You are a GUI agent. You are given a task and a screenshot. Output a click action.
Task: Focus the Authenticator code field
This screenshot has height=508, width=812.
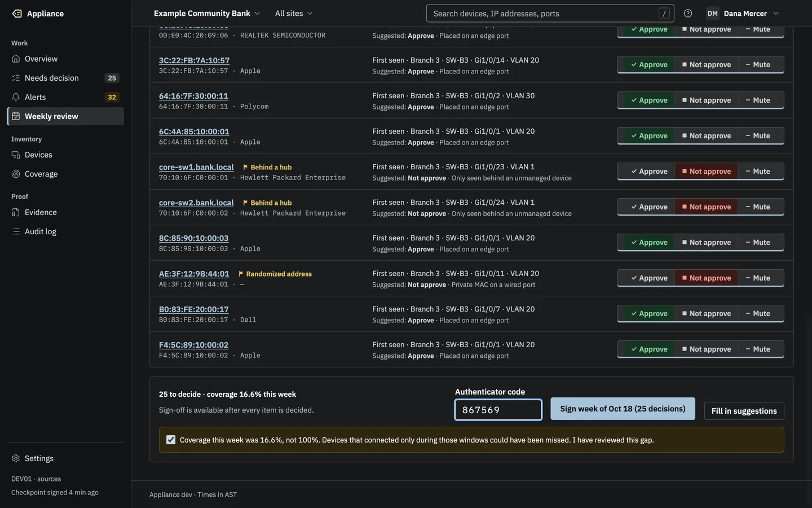click(498, 410)
